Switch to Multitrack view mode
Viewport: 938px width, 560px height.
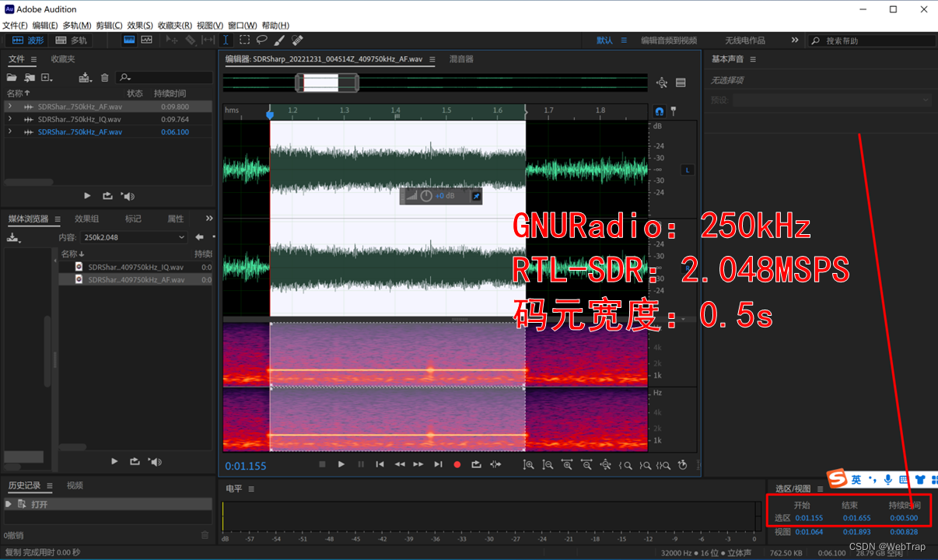click(x=72, y=40)
